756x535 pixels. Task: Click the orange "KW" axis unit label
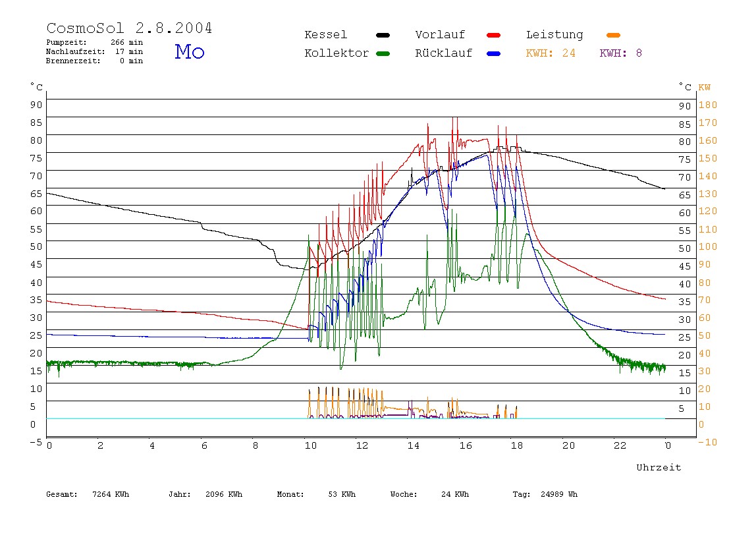705,88
